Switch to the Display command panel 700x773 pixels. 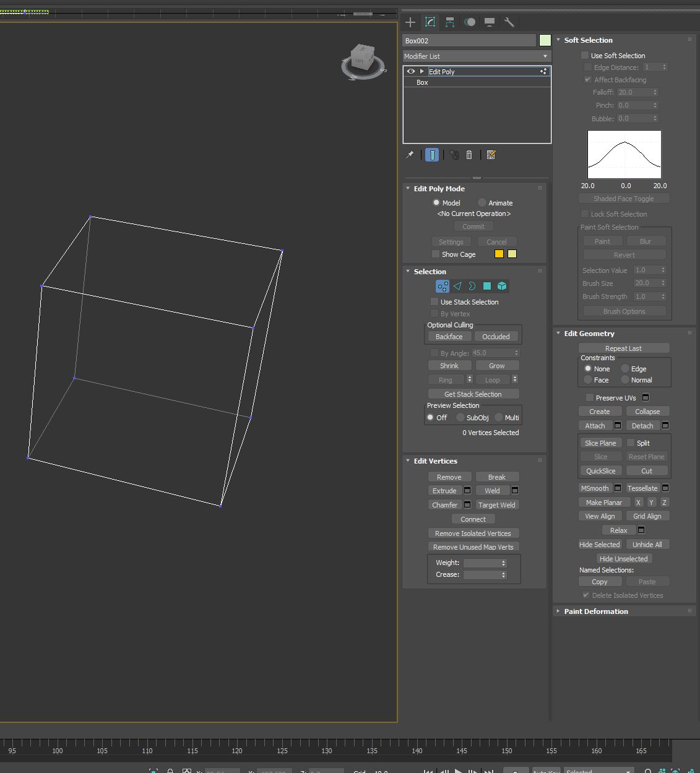click(x=490, y=22)
